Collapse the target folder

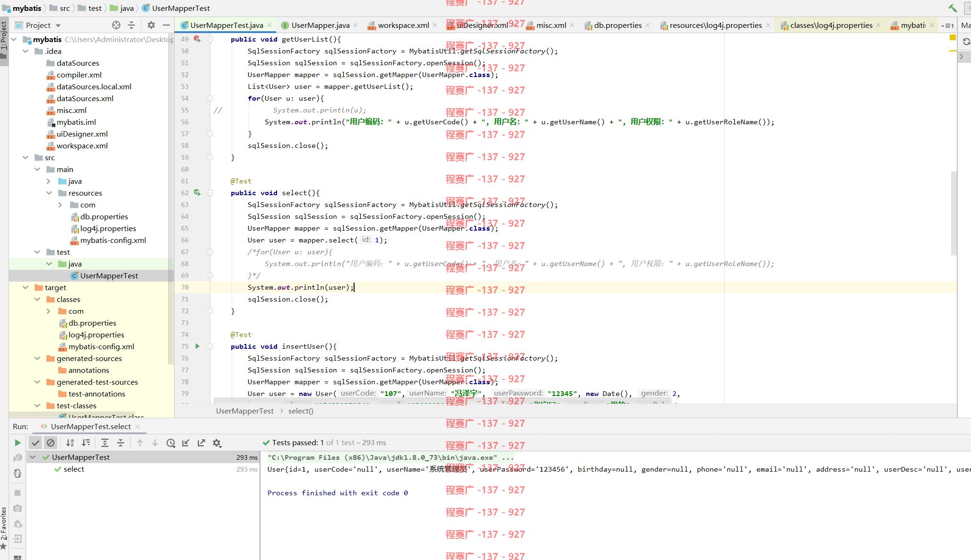coord(26,287)
